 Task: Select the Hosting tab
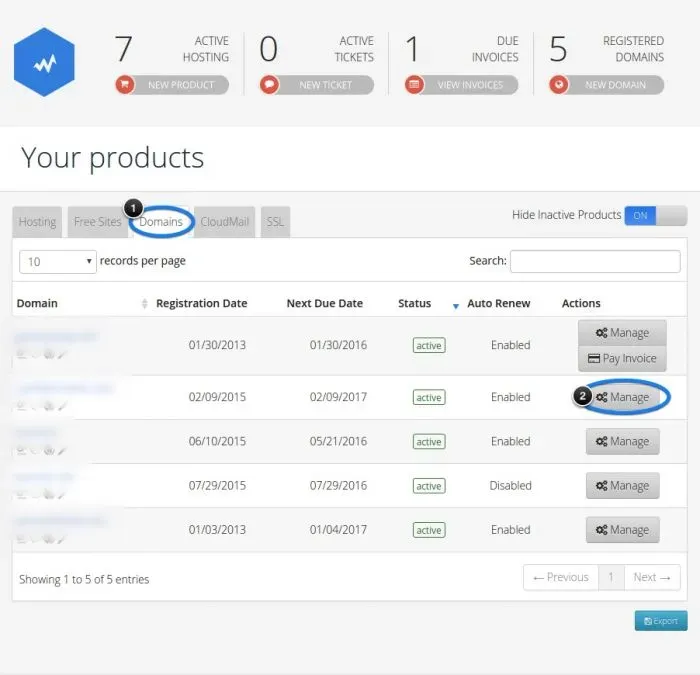click(37, 221)
